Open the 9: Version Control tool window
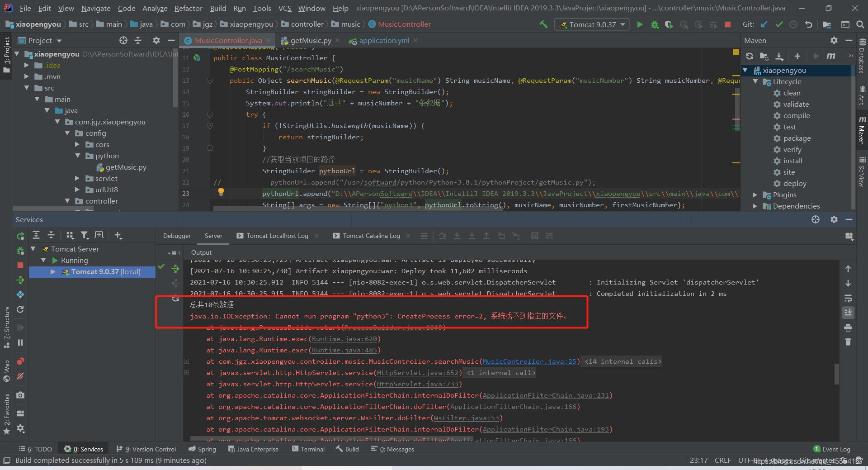This screenshot has width=868, height=470. click(146, 449)
